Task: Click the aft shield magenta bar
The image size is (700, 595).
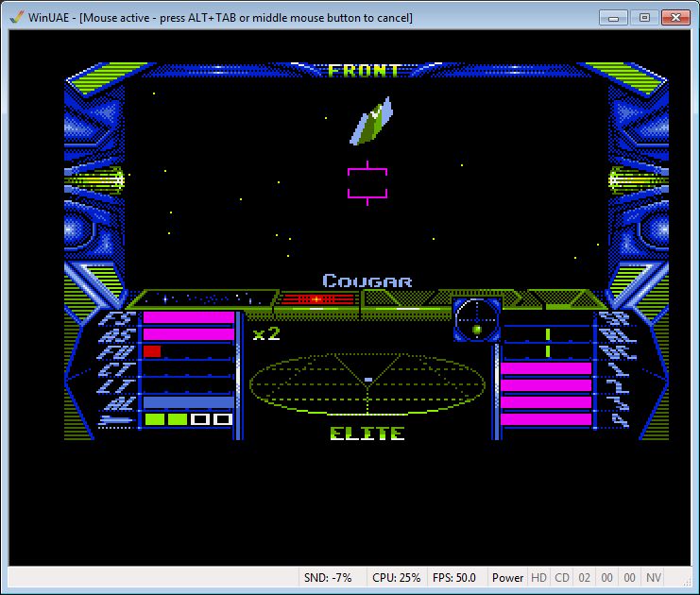Action: coord(189,334)
